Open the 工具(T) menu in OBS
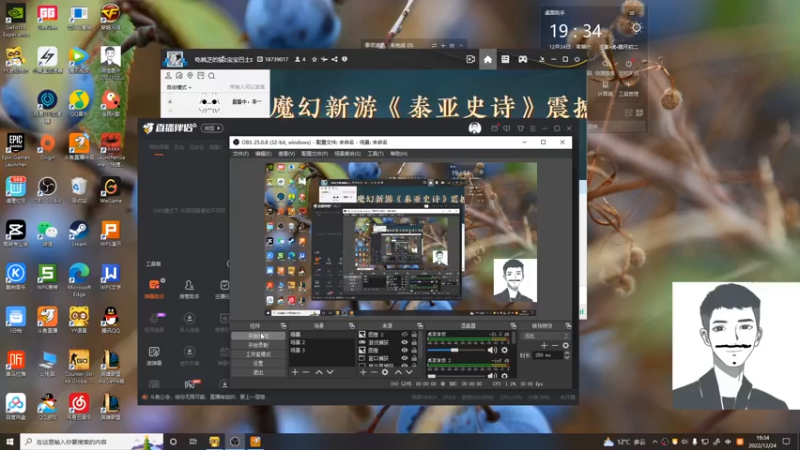 point(376,154)
